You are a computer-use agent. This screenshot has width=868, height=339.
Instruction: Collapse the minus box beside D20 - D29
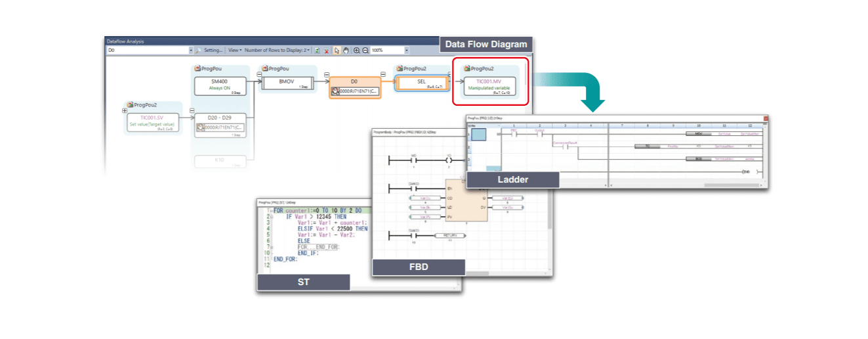coord(192,110)
